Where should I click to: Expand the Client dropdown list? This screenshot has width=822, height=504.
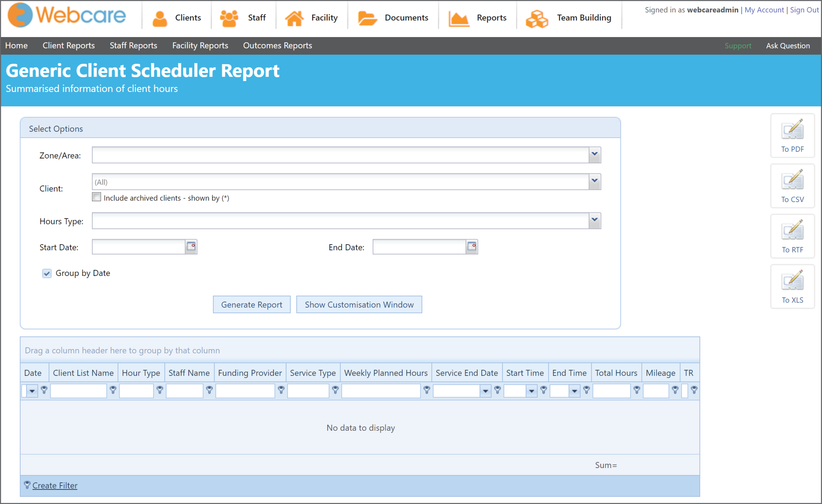click(594, 181)
